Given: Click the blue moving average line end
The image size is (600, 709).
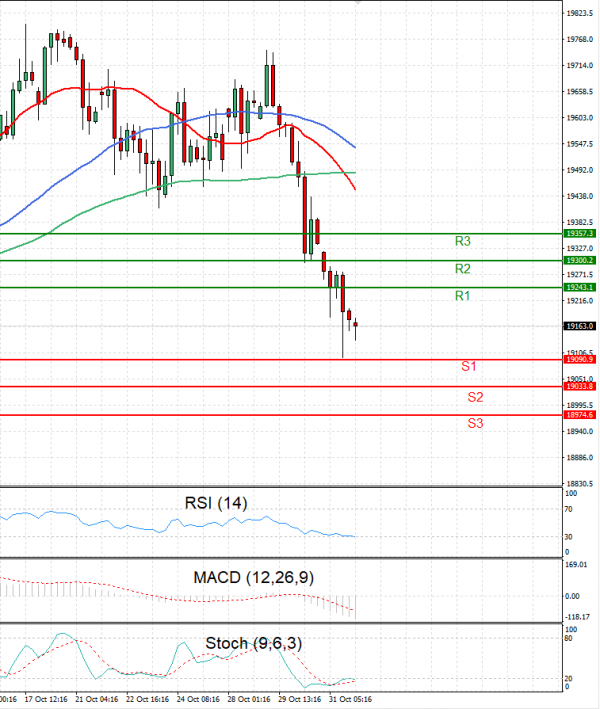Looking at the screenshot, I should [x=355, y=147].
